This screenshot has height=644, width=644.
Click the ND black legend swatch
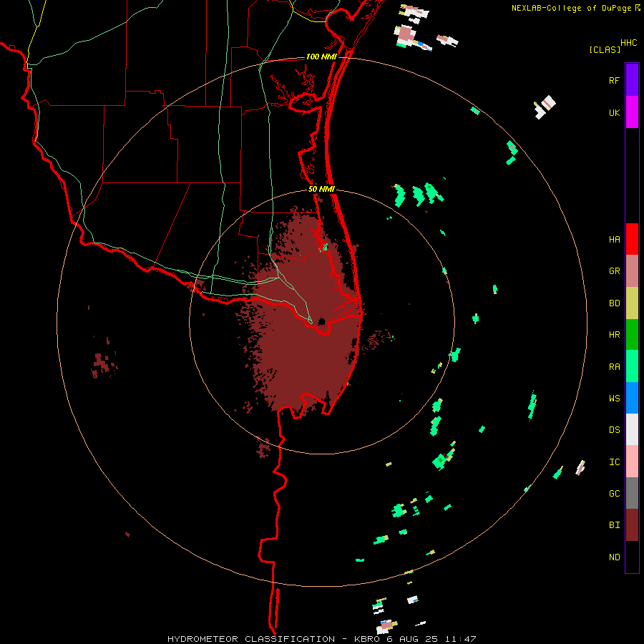coord(632,557)
